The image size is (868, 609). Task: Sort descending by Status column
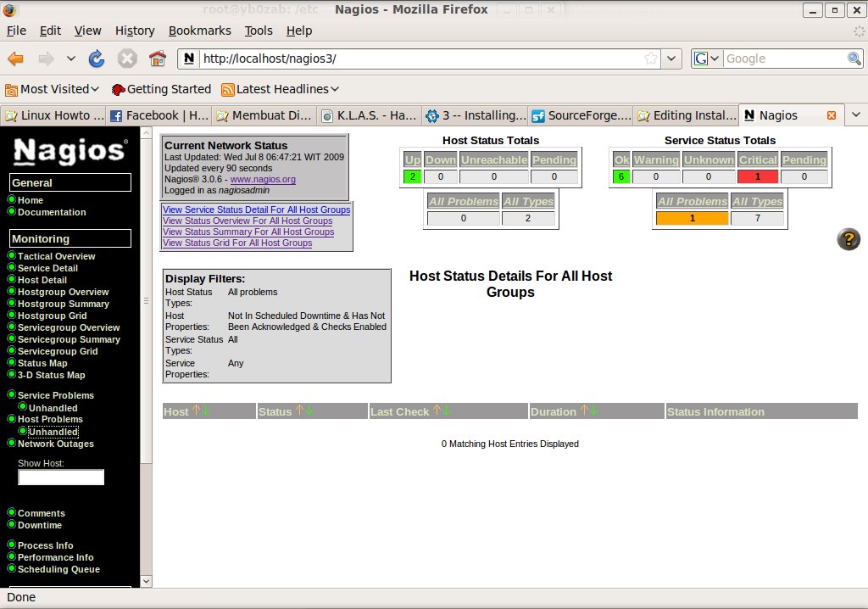click(x=309, y=410)
